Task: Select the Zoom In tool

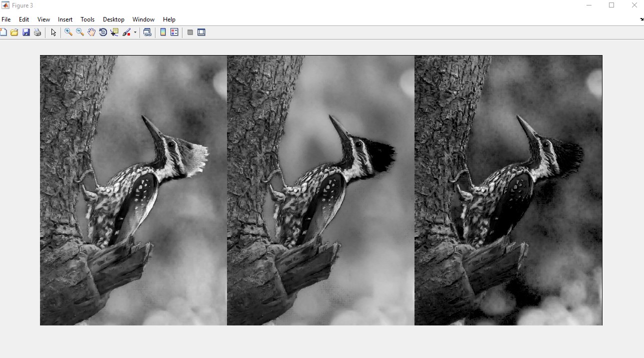Action: pyautogui.click(x=68, y=32)
